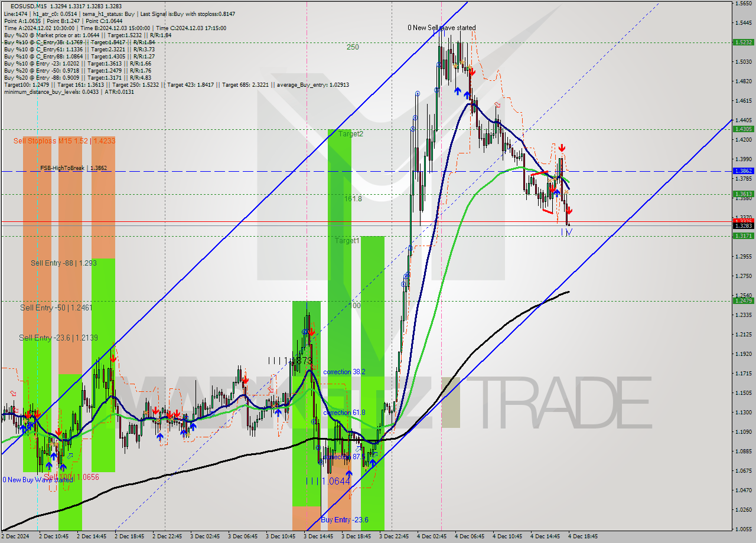
Task: Click the 1.5030 price axis value
Action: tap(742, 61)
